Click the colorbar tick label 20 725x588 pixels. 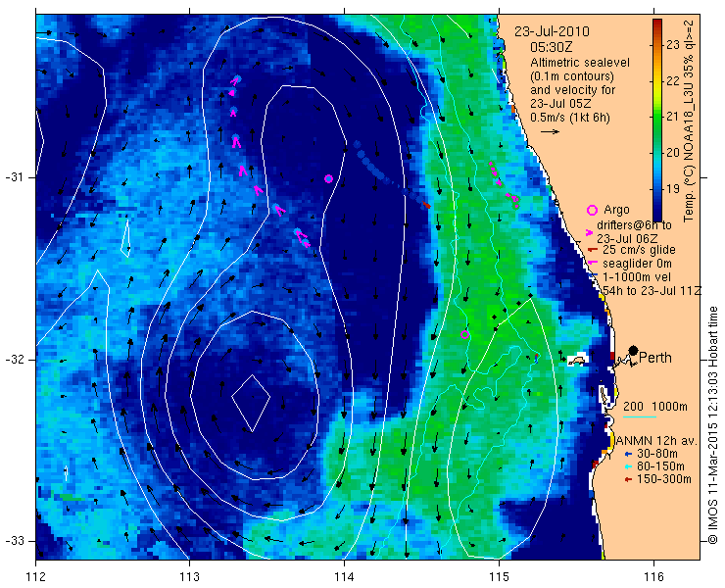673,153
